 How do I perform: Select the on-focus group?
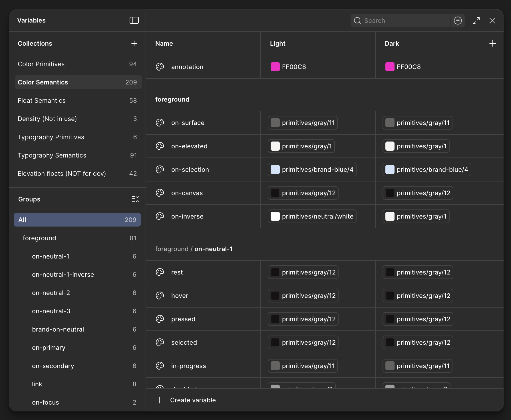[77, 402]
